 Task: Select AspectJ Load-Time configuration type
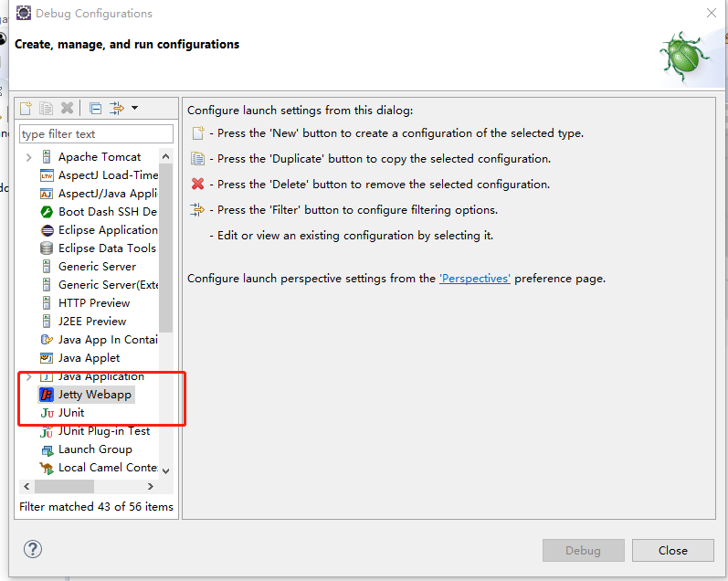click(108, 175)
